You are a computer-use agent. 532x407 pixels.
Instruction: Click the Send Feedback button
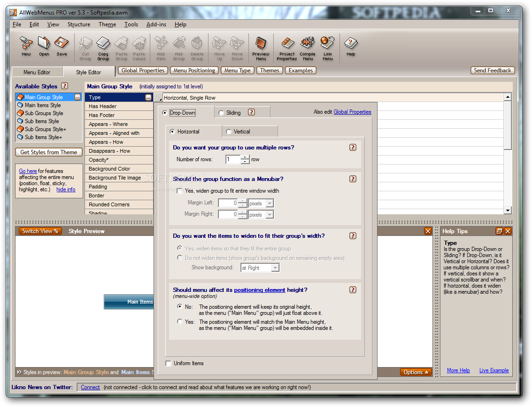[x=492, y=70]
